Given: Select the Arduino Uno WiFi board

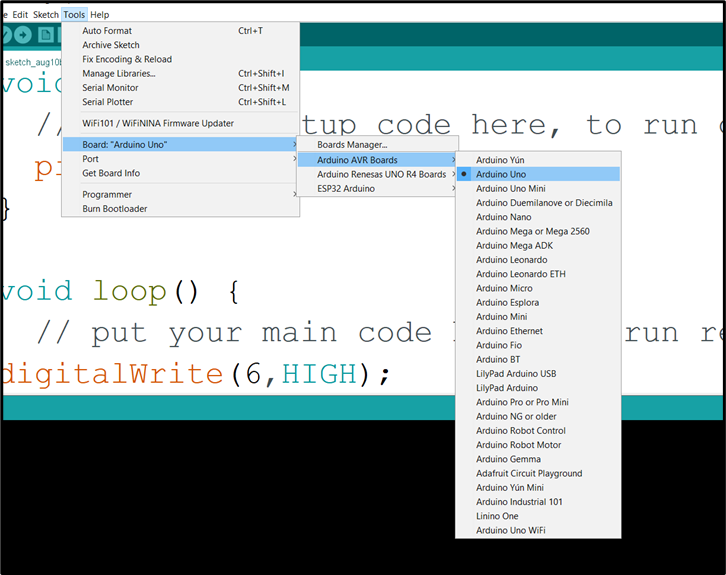Looking at the screenshot, I should (x=538, y=531).
